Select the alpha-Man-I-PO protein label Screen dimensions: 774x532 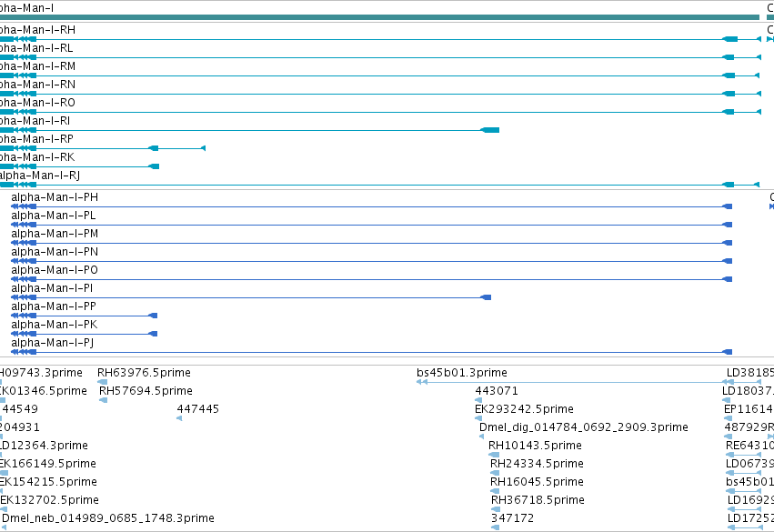(55, 270)
